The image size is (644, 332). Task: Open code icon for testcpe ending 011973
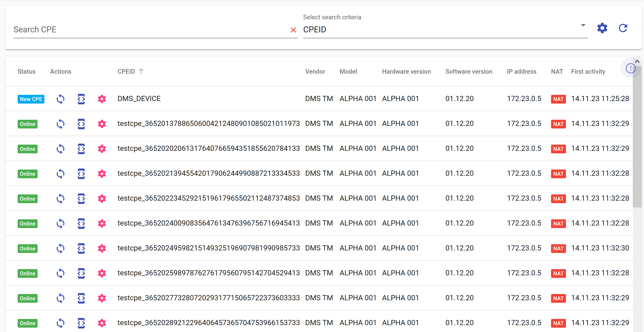coord(81,124)
